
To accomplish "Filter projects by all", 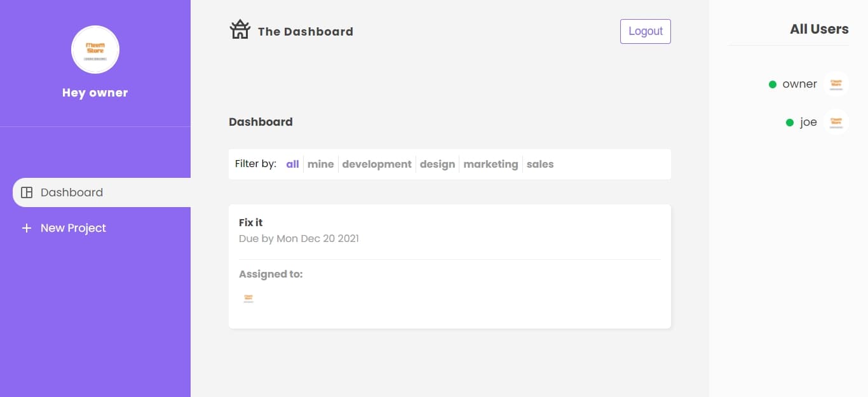I will click(292, 164).
